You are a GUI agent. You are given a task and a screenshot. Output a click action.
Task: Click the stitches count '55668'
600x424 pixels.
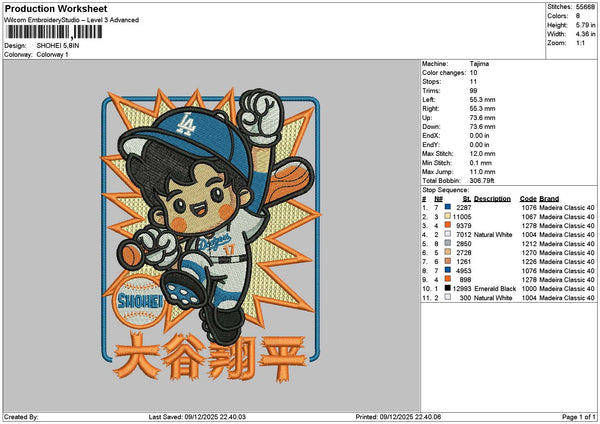coord(585,7)
